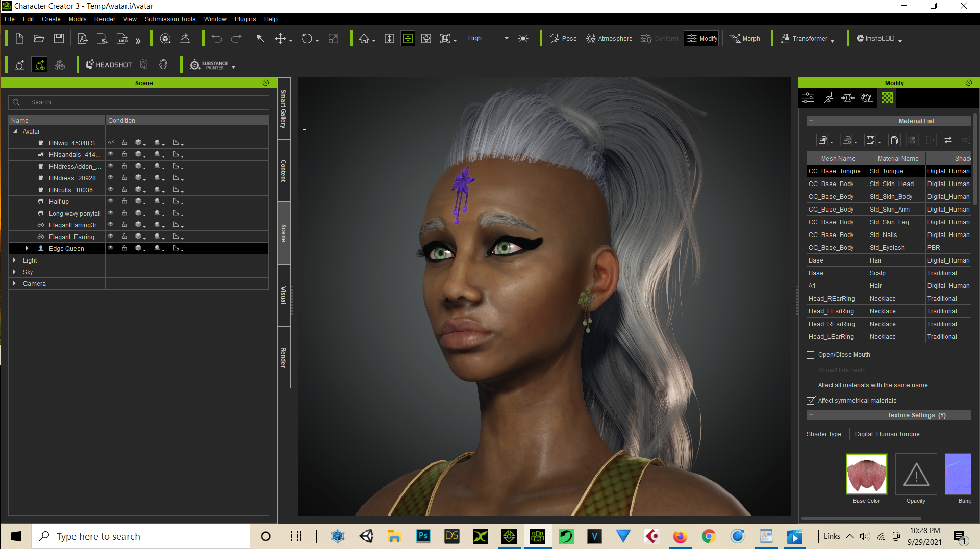Activate the Move tool

pyautogui.click(x=280, y=39)
